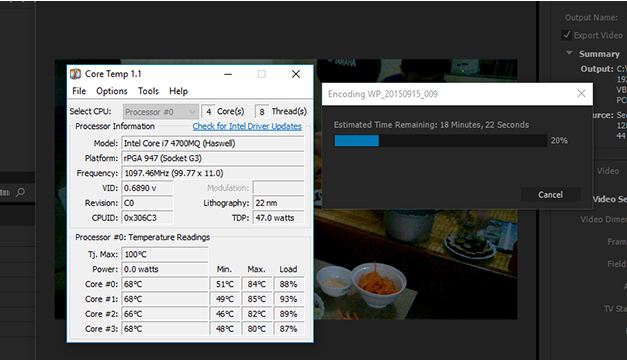Close the Encoding WP_20150915_009 dialog

581,94
